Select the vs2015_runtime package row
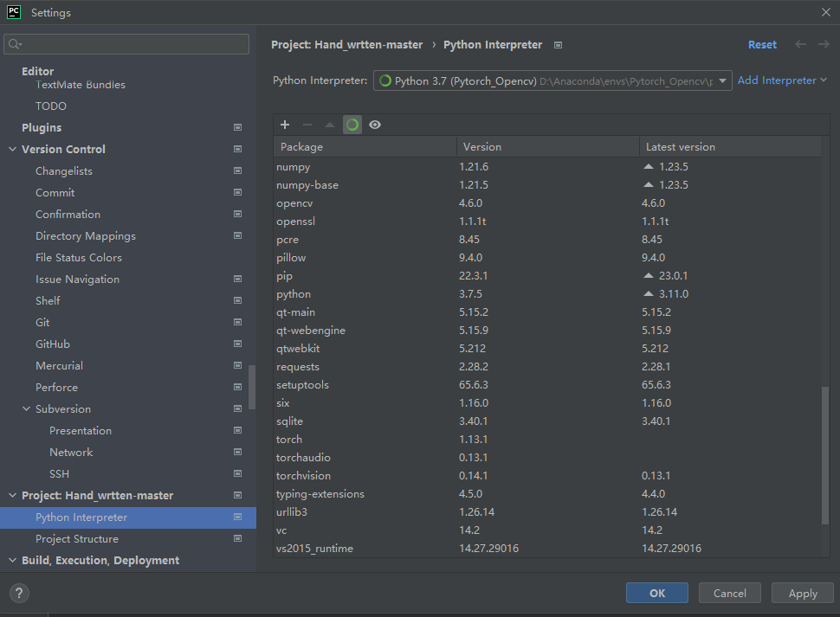The width and height of the screenshot is (840, 617). coord(547,549)
